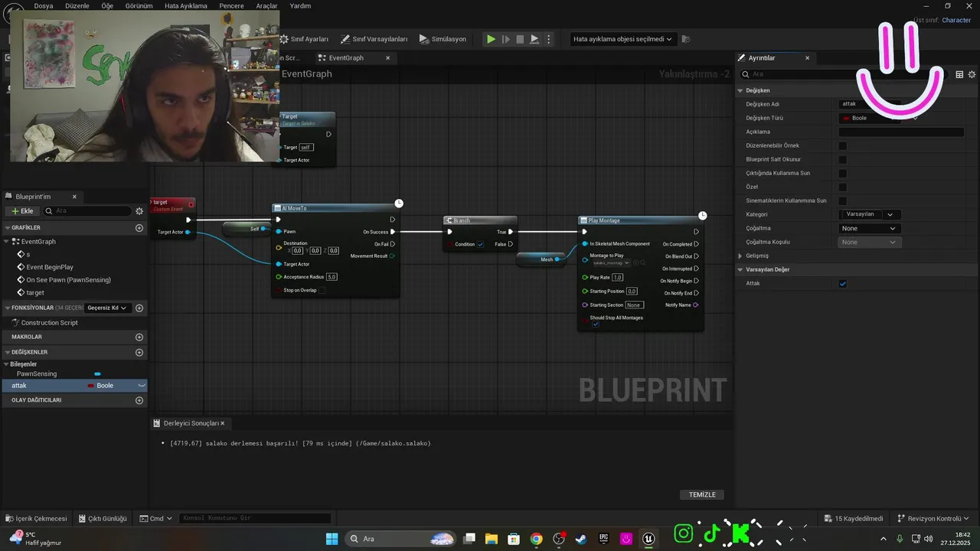This screenshot has height=551, width=980.
Task: Open Çıktı Günlüğü output log
Action: [103, 518]
